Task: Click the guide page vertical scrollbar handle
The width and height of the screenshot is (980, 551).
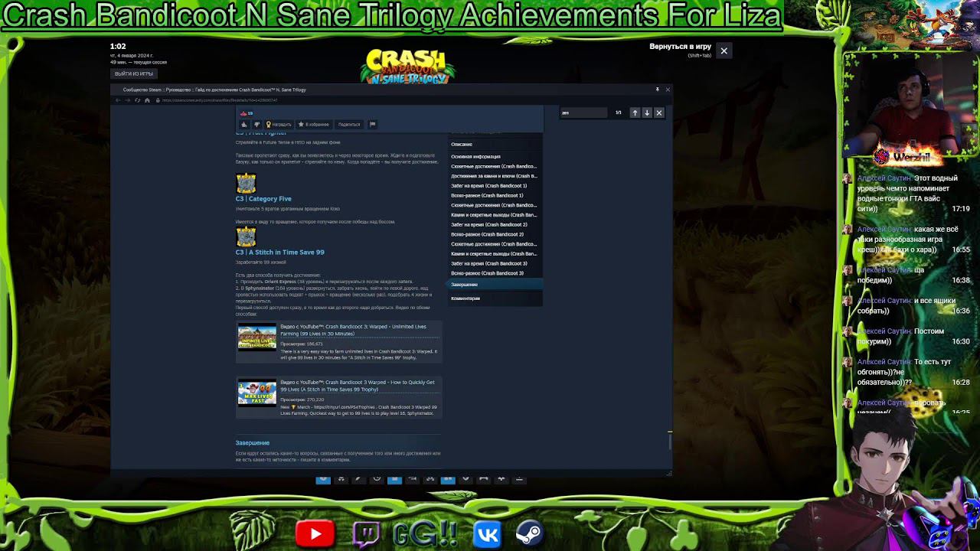Action: coord(670,440)
